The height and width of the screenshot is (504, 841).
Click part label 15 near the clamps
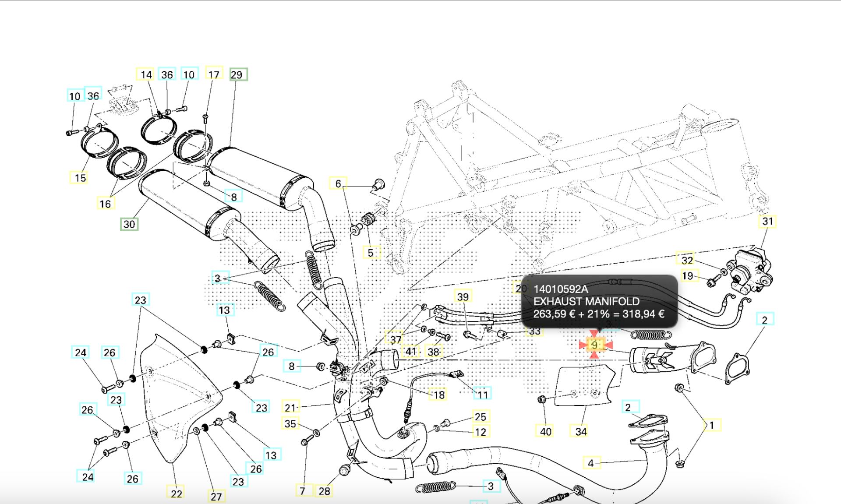click(x=80, y=178)
